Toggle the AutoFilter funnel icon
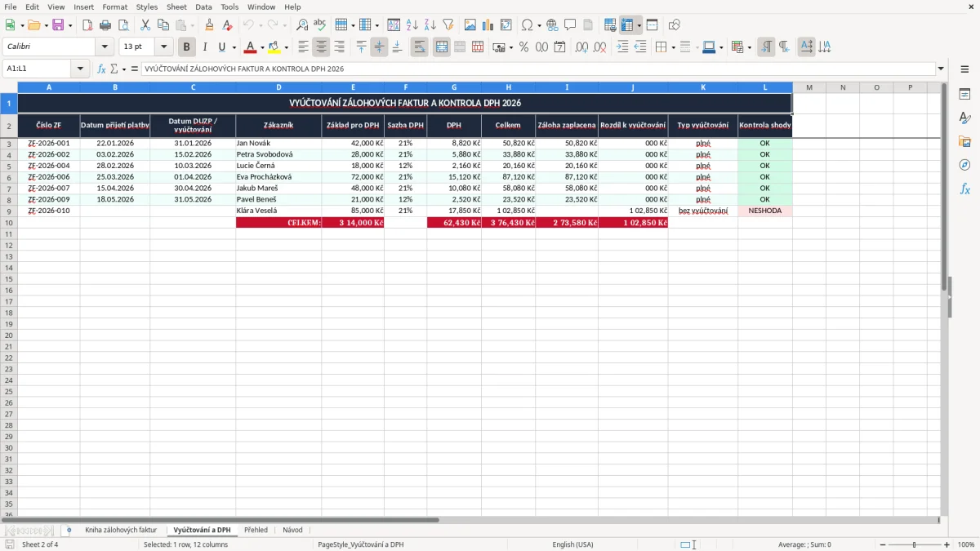Image resolution: width=980 pixels, height=551 pixels. click(x=448, y=25)
